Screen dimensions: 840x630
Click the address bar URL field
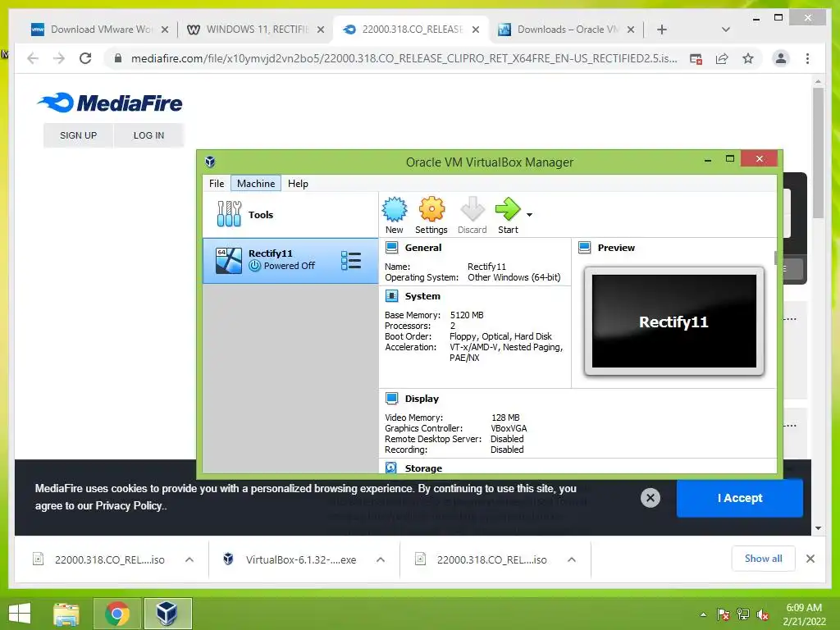point(404,58)
